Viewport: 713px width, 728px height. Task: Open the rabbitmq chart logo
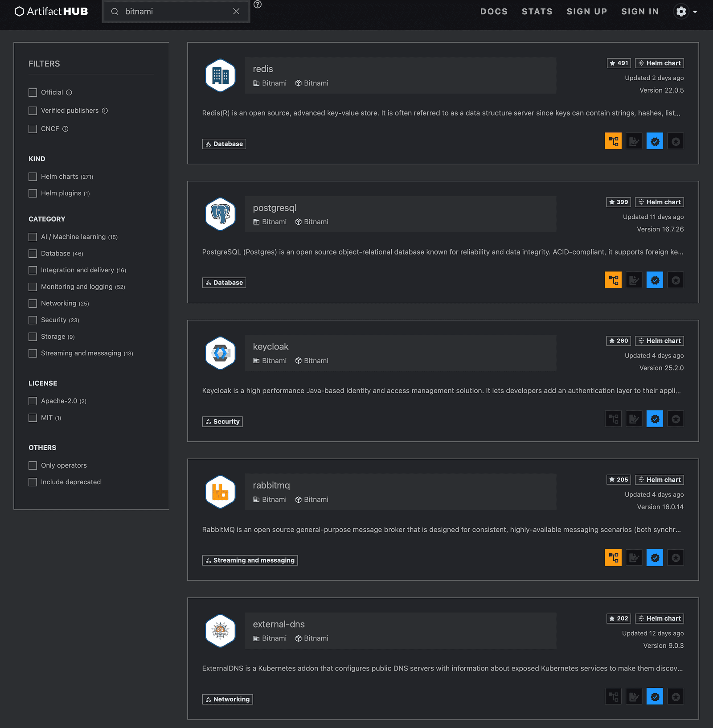[220, 492]
